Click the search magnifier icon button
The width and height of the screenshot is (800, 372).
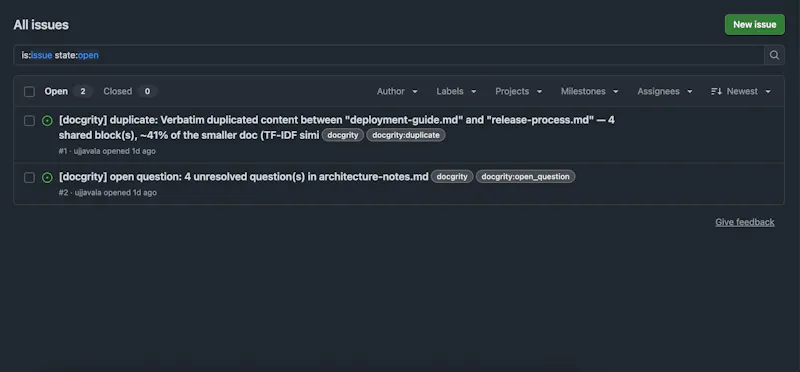click(x=774, y=55)
